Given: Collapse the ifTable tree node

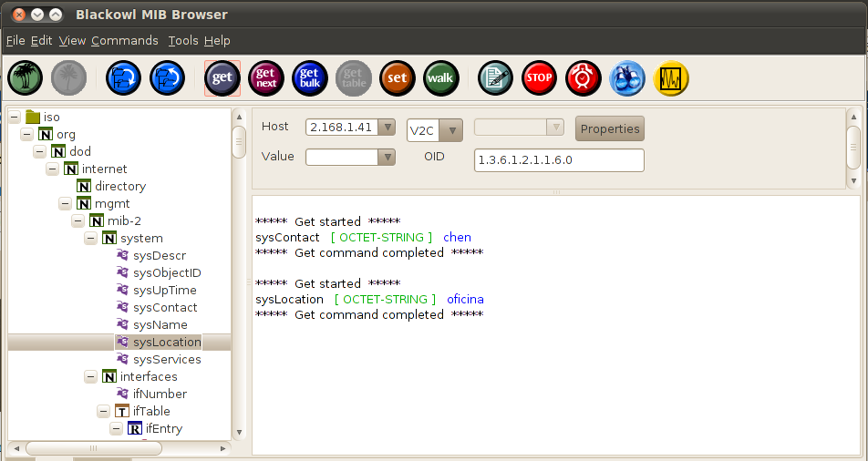Looking at the screenshot, I should point(104,411).
